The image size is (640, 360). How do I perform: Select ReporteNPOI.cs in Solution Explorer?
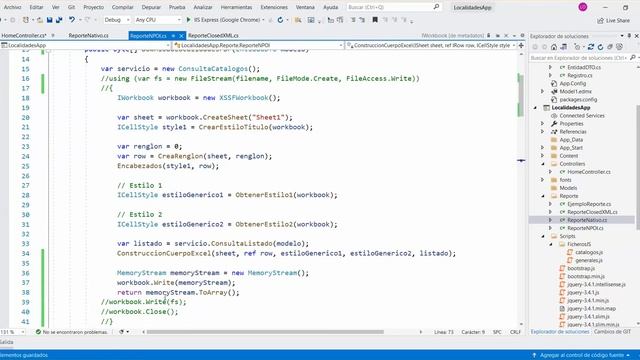point(585,228)
